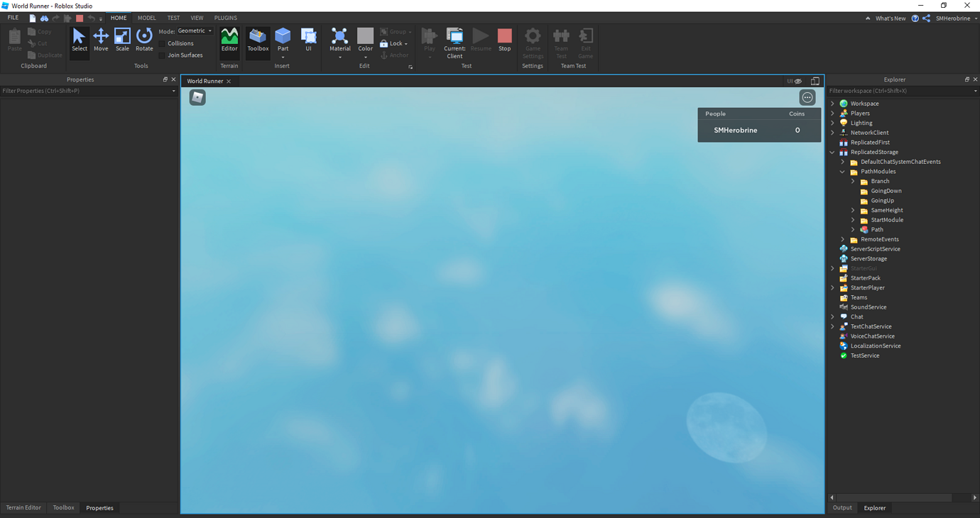Collapse the PathModules folder
Screen dimensions: 980x518
pyautogui.click(x=842, y=171)
